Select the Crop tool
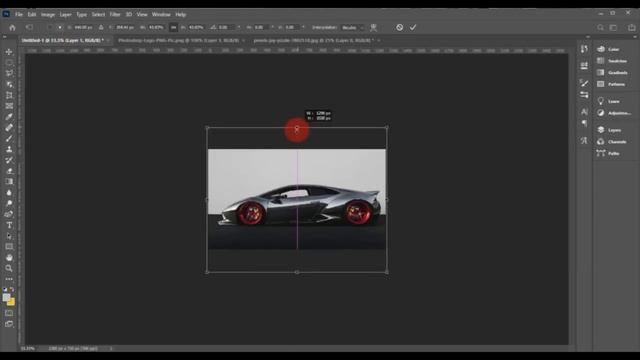 click(x=9, y=95)
